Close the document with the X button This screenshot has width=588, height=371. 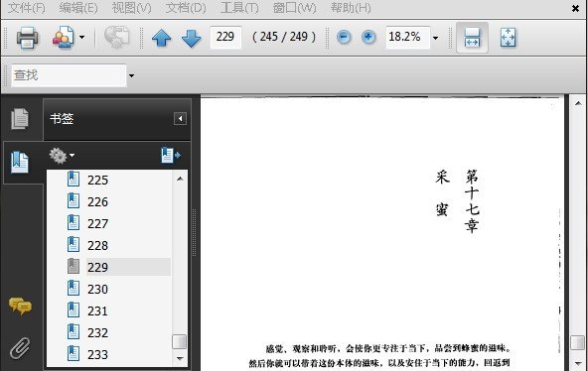[x=576, y=8]
